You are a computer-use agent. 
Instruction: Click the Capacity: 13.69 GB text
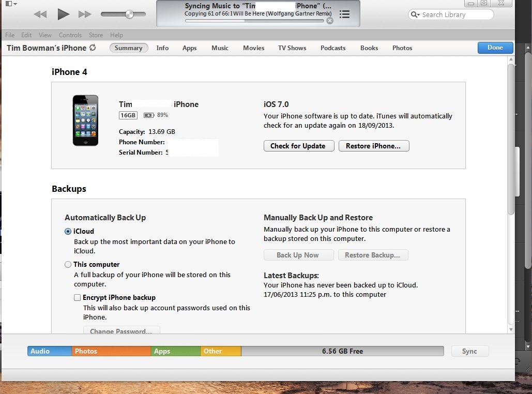click(147, 132)
